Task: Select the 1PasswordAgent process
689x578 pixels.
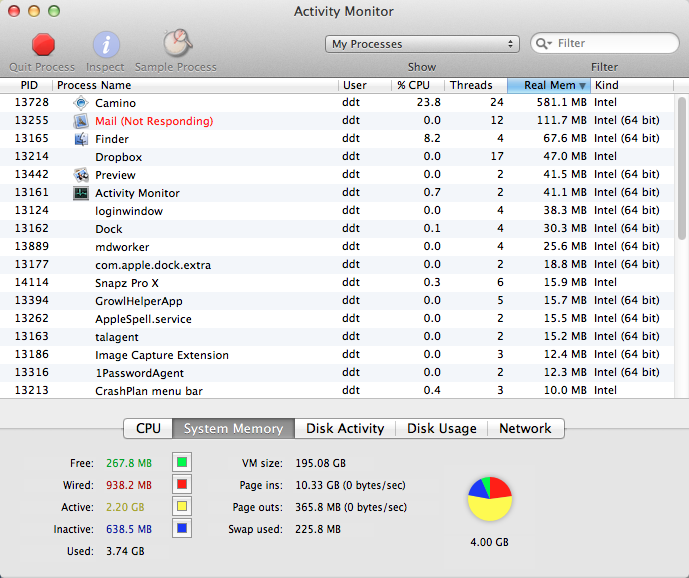Action: point(337,373)
